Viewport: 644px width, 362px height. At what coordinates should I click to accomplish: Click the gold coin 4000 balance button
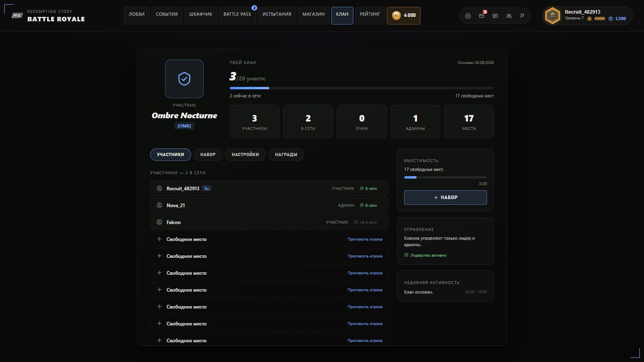404,15
